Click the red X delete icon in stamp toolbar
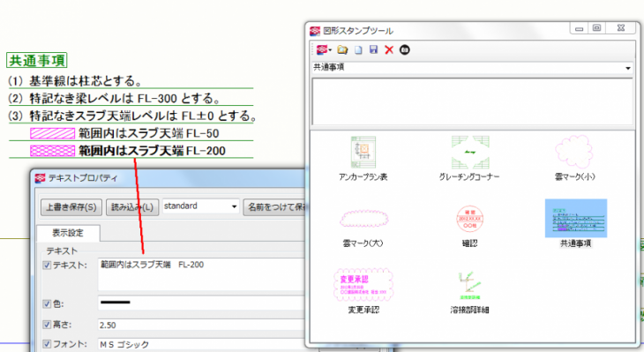 point(389,50)
